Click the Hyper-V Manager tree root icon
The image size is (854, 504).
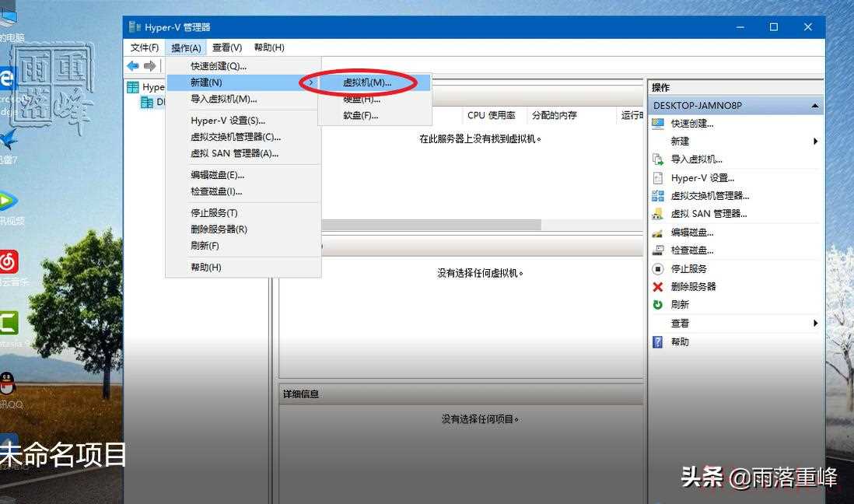click(133, 87)
